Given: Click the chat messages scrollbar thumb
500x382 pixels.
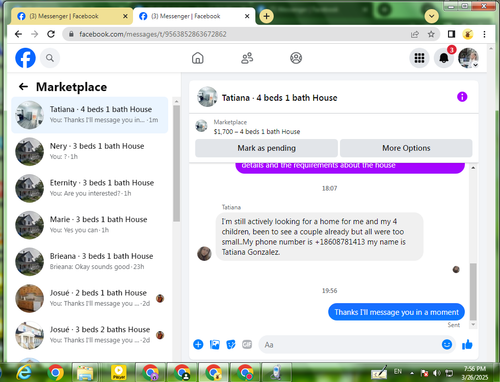Looking at the screenshot, I should pos(473,292).
